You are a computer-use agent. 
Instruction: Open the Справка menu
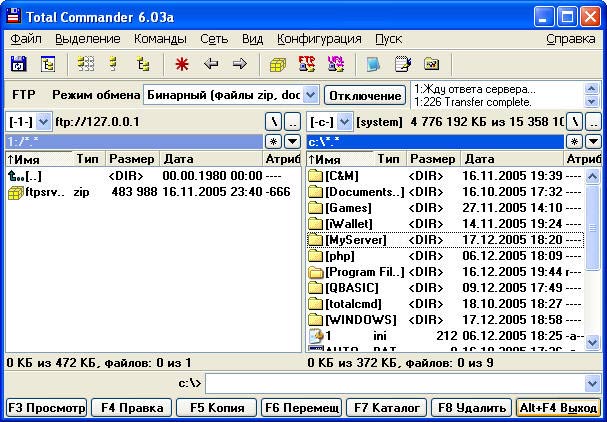click(571, 39)
